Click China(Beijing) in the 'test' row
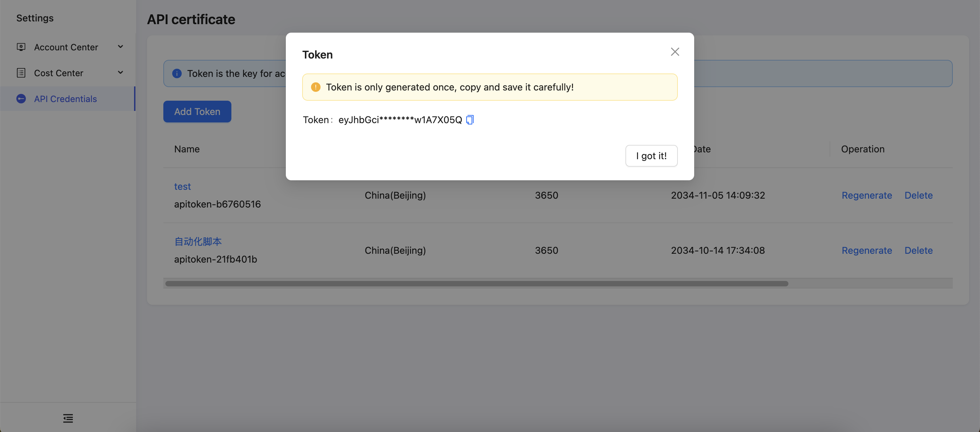980x432 pixels. click(395, 196)
